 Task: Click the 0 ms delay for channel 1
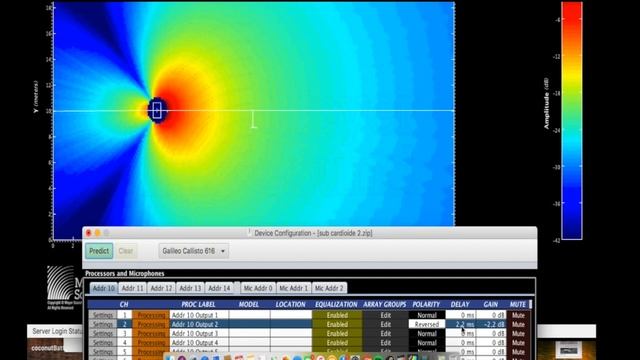coord(460,315)
